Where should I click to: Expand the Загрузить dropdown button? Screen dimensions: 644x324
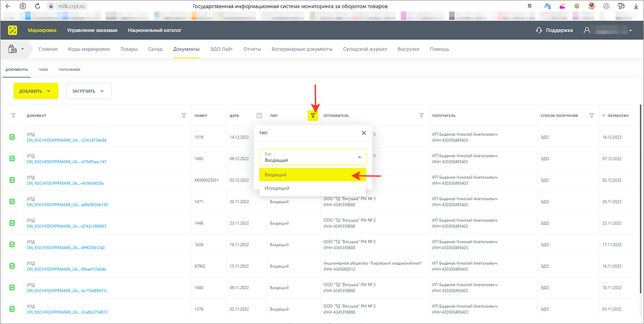pos(89,91)
